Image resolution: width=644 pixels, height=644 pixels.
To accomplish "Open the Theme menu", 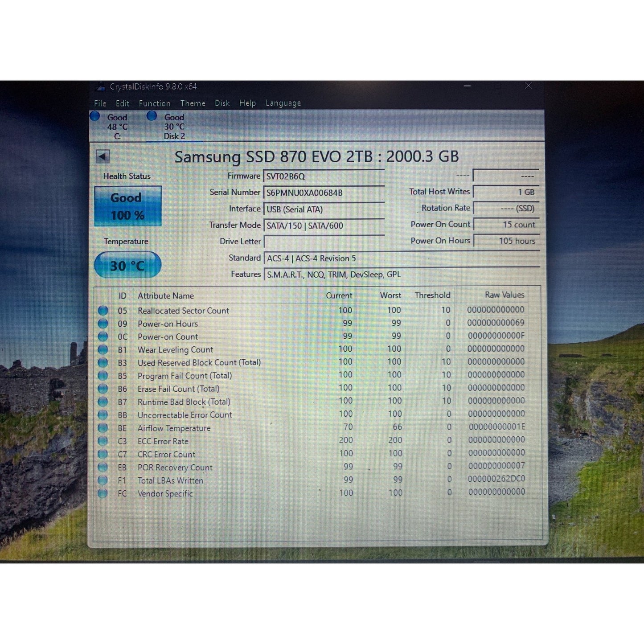I will tap(193, 103).
